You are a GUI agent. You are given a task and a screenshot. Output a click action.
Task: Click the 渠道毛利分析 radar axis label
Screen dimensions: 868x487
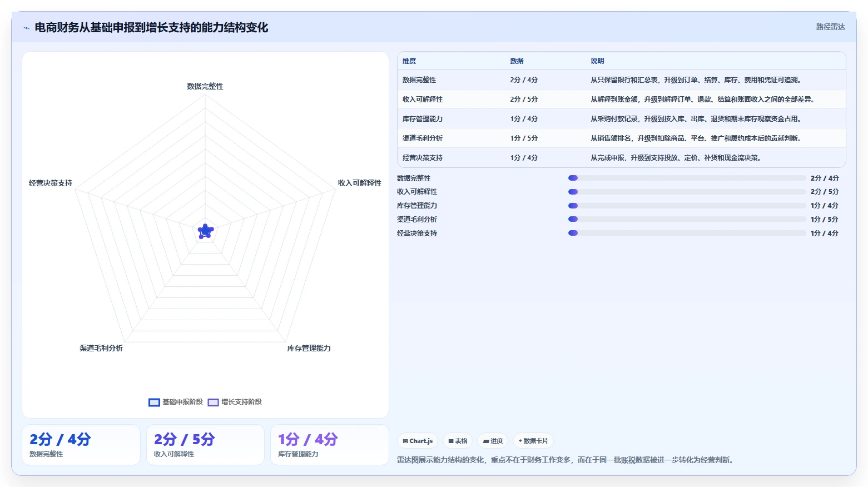pyautogui.click(x=101, y=348)
